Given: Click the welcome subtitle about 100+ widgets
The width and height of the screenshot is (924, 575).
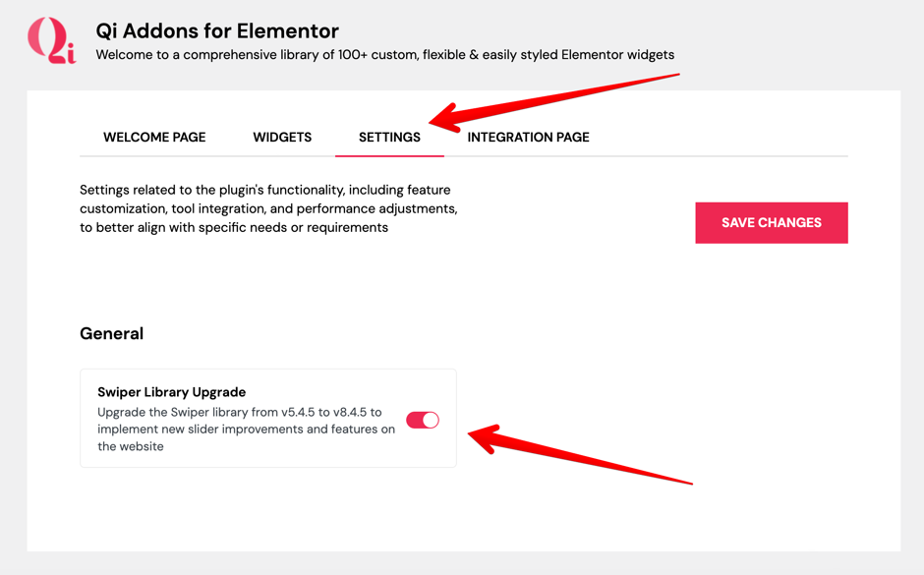Looking at the screenshot, I should click(x=384, y=55).
